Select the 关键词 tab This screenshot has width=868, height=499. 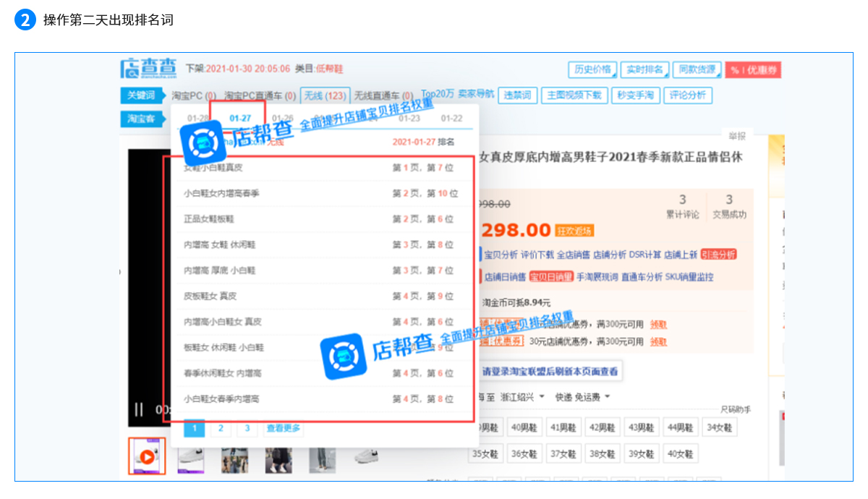click(x=142, y=95)
